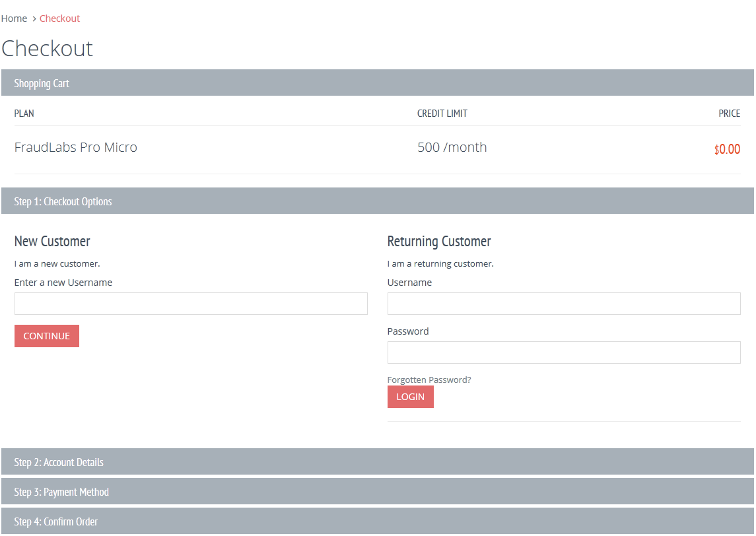The width and height of the screenshot is (756, 536).
Task: Expand Step 4: Confirm Order section
Action: click(378, 521)
